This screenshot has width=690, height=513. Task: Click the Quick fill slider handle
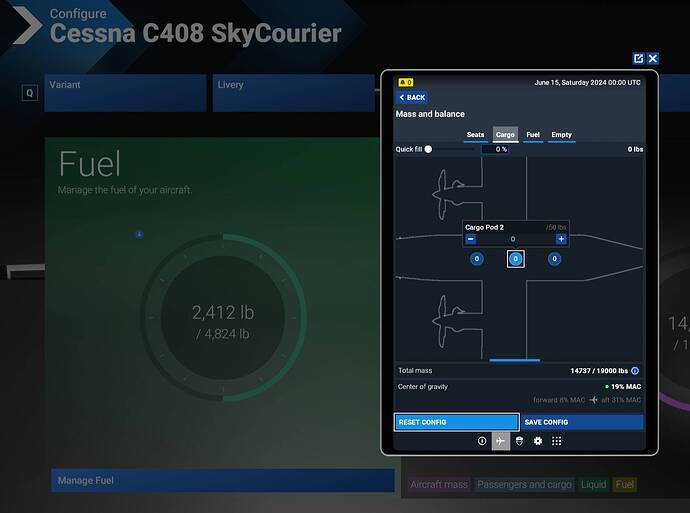pos(428,149)
